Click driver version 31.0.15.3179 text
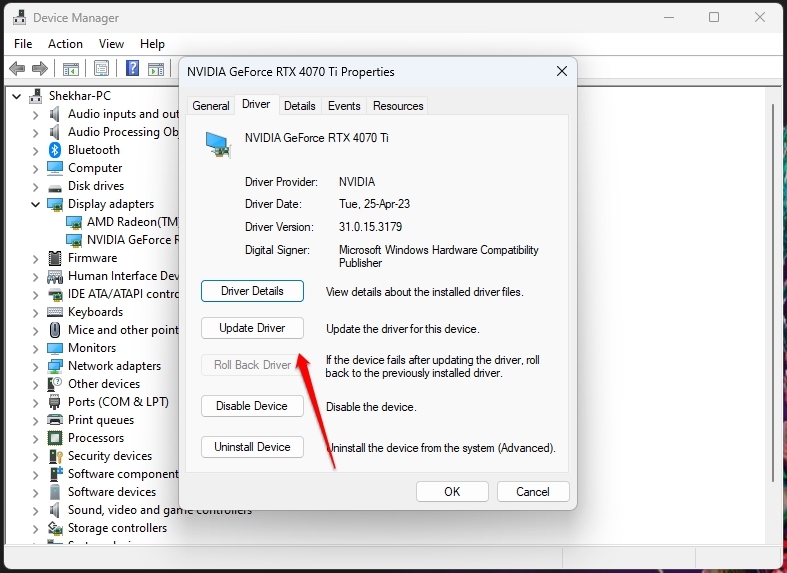The image size is (787, 573). (x=370, y=227)
